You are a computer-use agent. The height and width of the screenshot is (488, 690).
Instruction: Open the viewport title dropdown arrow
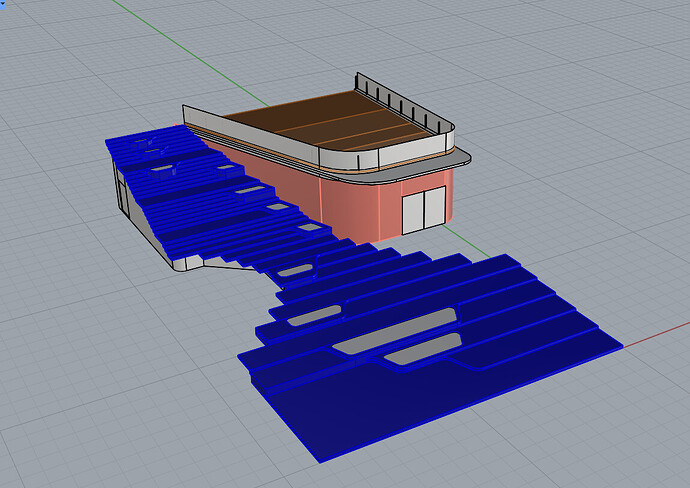3,5
